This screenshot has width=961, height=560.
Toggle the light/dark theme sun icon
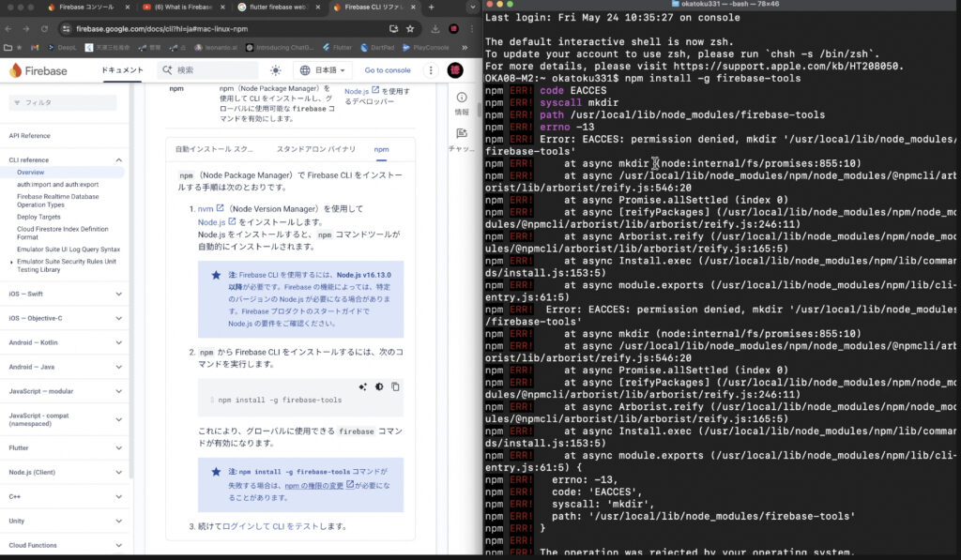coord(275,70)
